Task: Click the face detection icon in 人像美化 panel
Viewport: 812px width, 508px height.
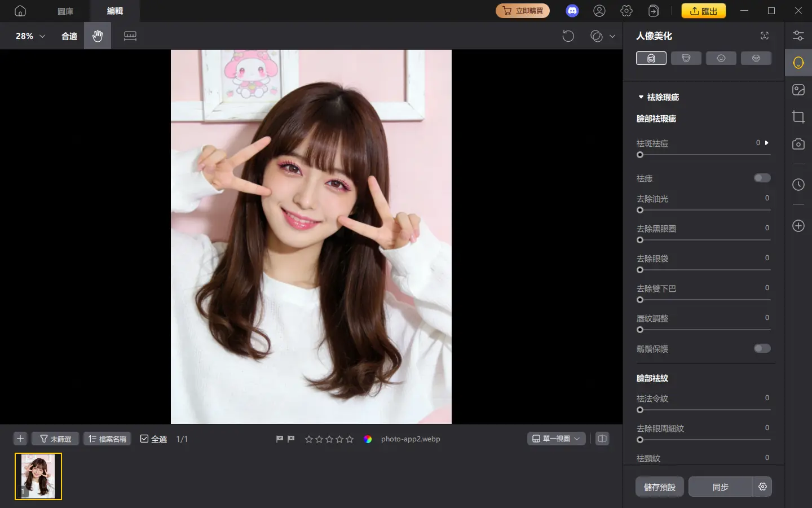Action: (765, 36)
